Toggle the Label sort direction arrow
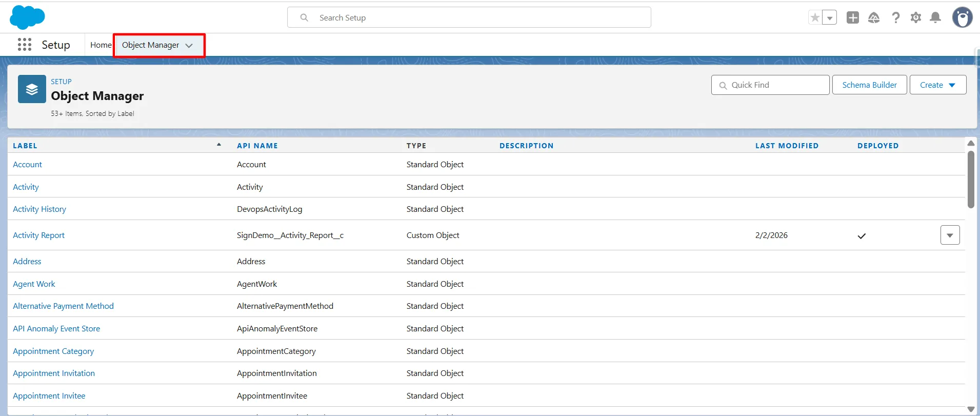The width and height of the screenshot is (980, 416). point(219,145)
